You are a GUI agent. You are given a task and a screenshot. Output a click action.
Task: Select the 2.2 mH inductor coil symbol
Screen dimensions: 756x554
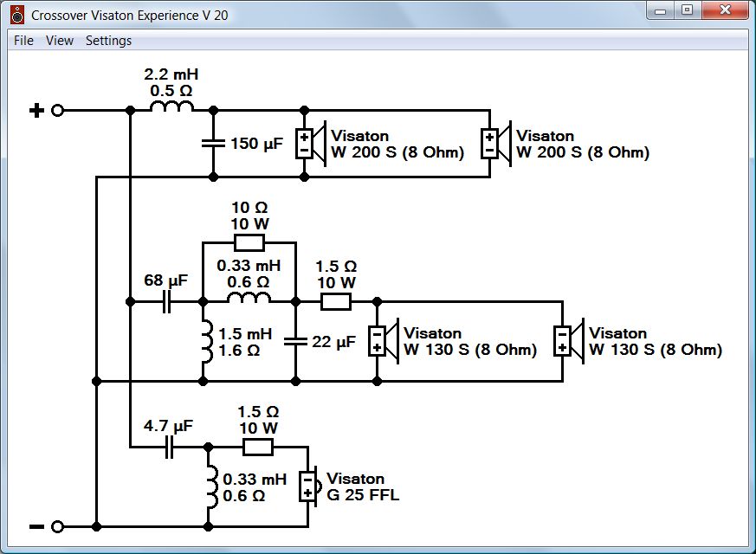pos(171,107)
